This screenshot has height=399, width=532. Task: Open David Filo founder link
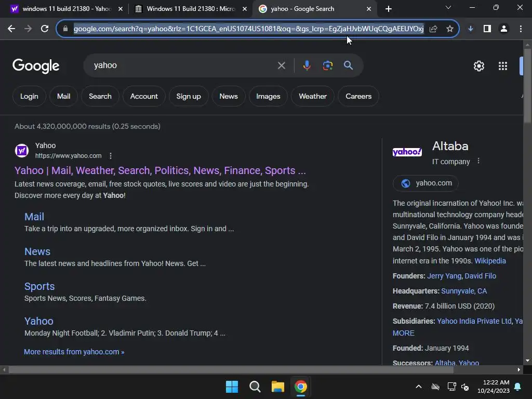(x=480, y=276)
